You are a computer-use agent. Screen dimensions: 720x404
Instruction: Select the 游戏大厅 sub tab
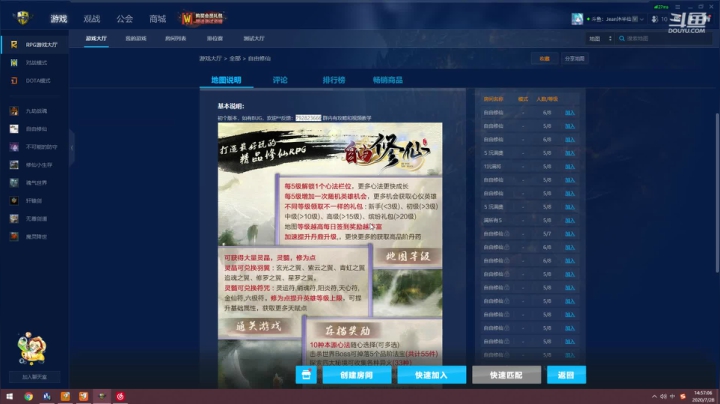96,39
